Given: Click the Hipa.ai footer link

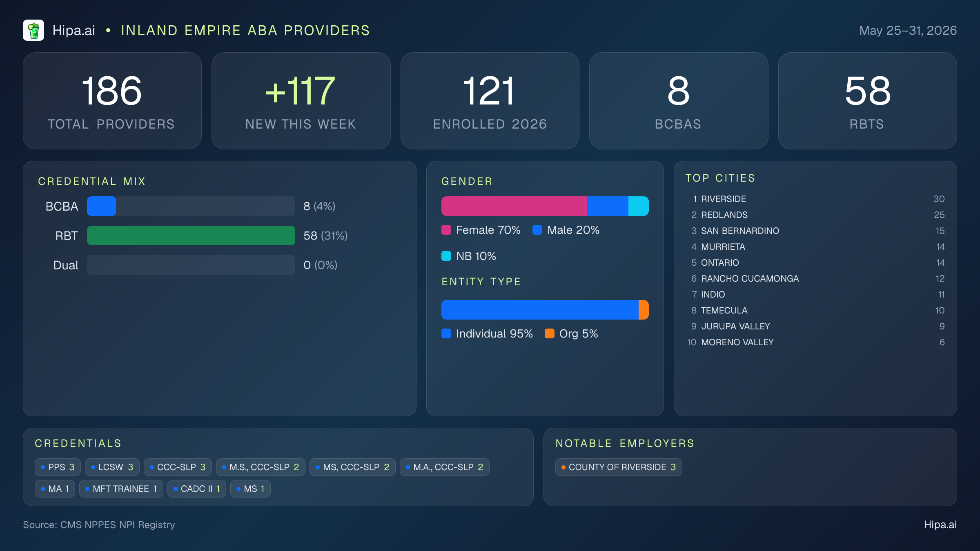Looking at the screenshot, I should pos(940,524).
